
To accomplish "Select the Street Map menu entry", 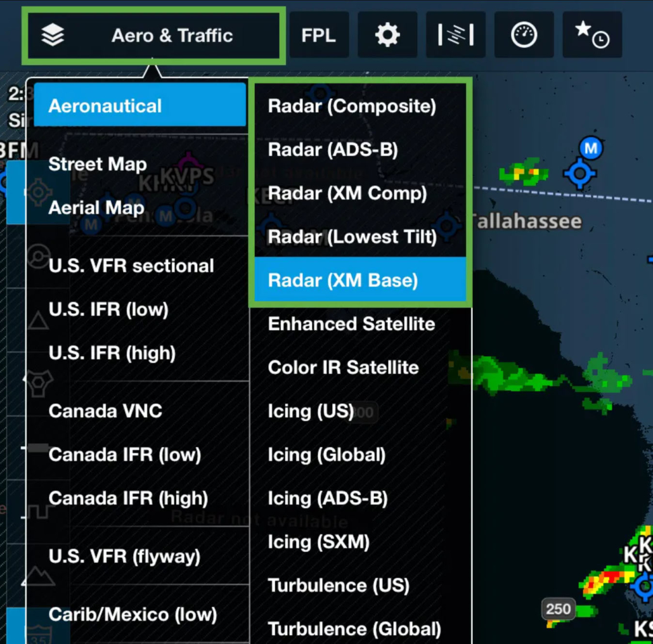I will 97,164.
